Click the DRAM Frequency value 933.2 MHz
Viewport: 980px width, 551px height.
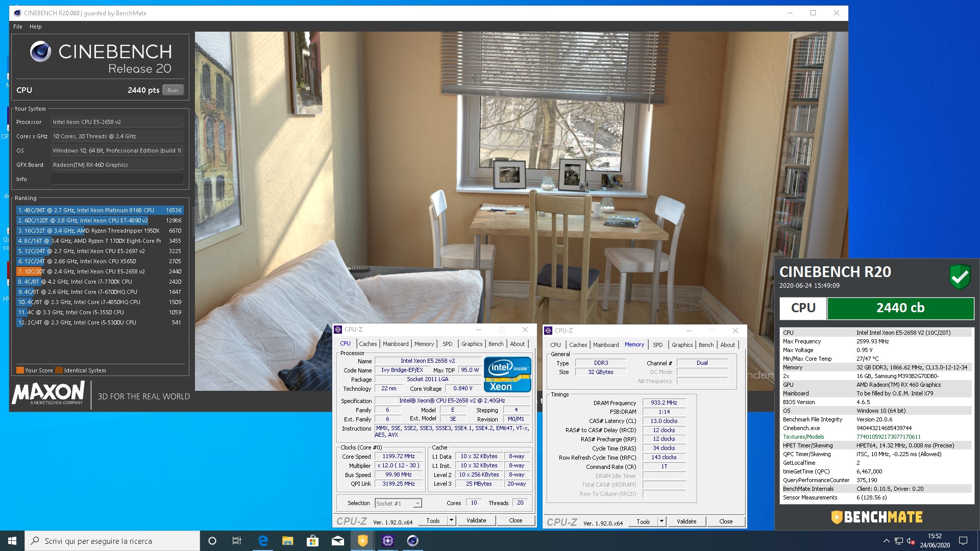point(664,403)
